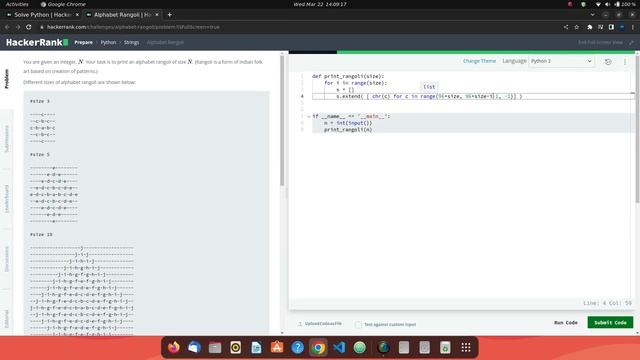The width and height of the screenshot is (640, 360).
Task: Open the clock and calendar in top bar
Action: [320, 4]
